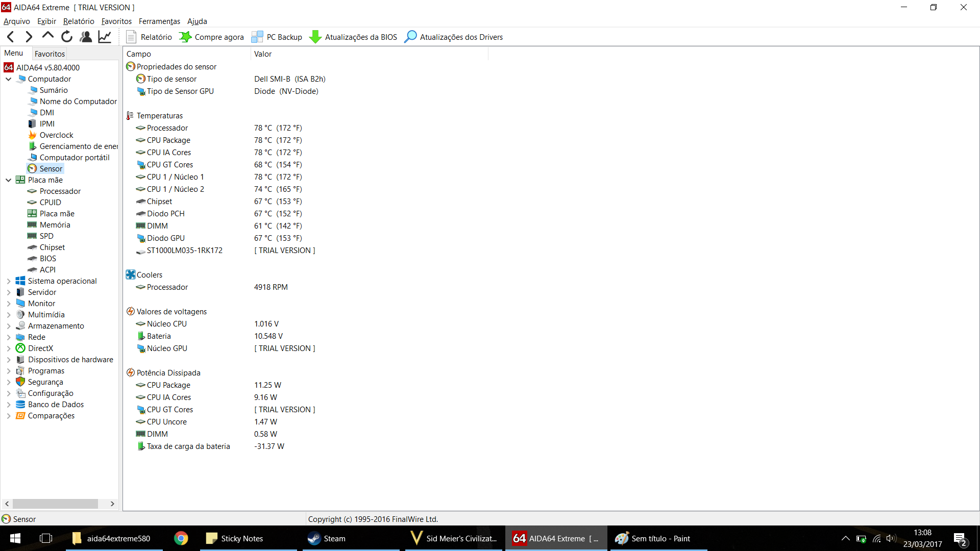Expand the Segurança node
This screenshot has height=551, width=980.
(9, 382)
